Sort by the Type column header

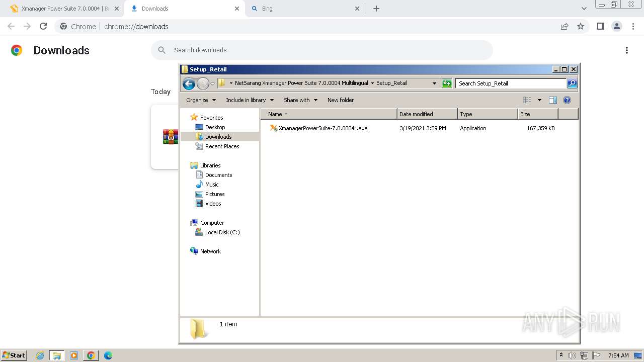pyautogui.click(x=488, y=114)
